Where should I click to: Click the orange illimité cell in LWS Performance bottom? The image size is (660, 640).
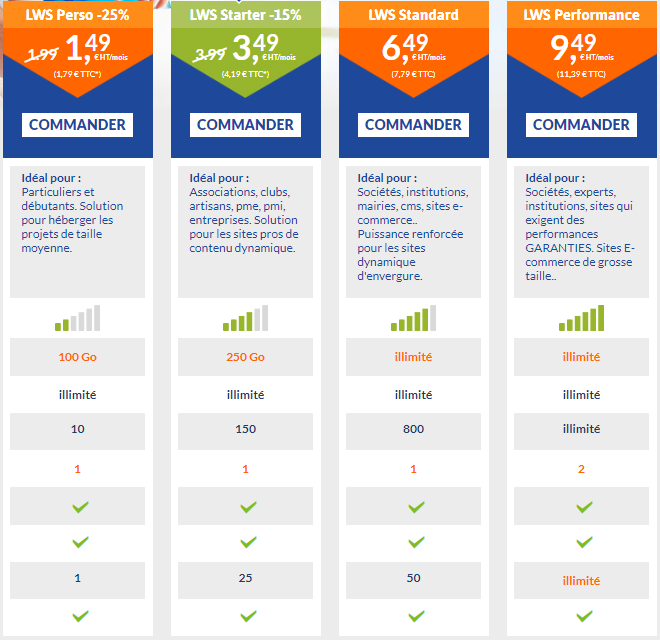pos(581,580)
